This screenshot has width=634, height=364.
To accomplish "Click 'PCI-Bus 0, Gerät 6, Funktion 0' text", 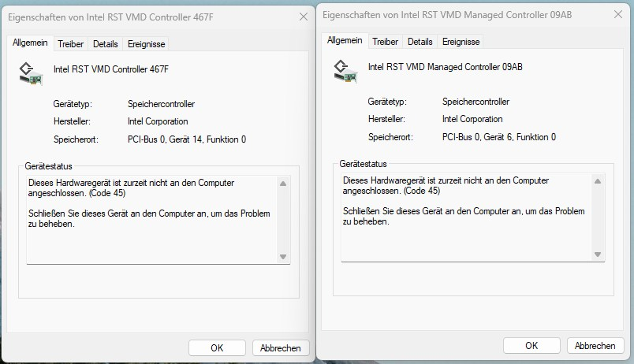I will pyautogui.click(x=499, y=137).
